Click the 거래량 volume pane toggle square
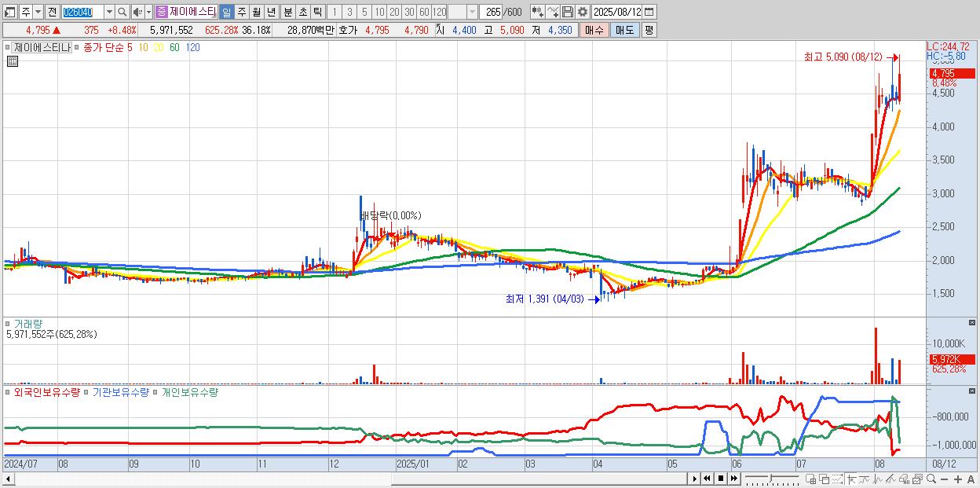Viewport: 980px width, 488px height. [9, 324]
